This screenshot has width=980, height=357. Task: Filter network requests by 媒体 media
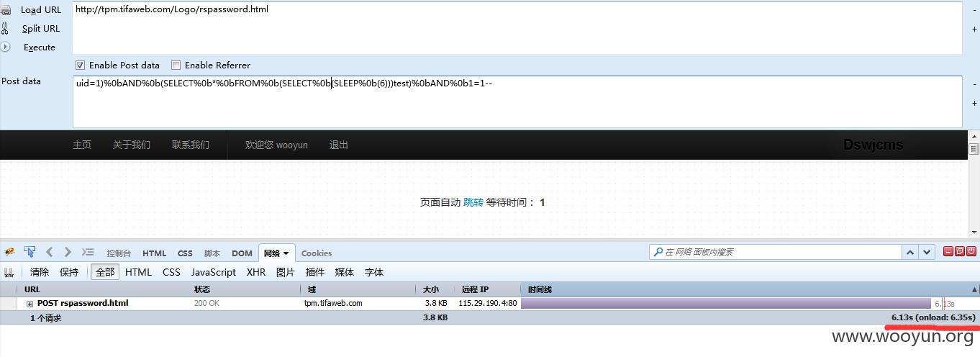345,272
